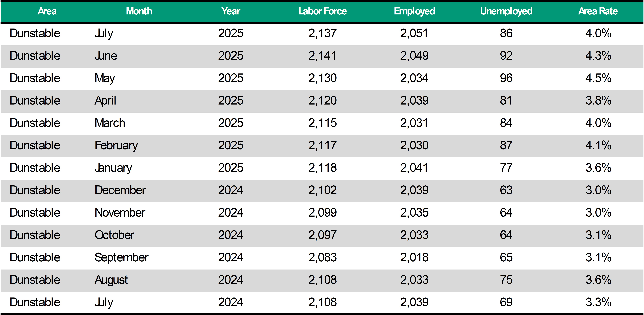Click the Labor Force column header
The height and width of the screenshot is (315, 644).
[322, 11]
